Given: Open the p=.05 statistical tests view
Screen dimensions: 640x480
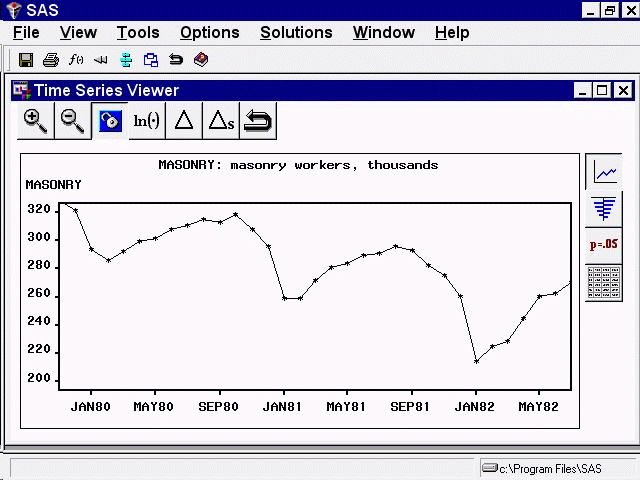Looking at the screenshot, I should click(x=604, y=244).
